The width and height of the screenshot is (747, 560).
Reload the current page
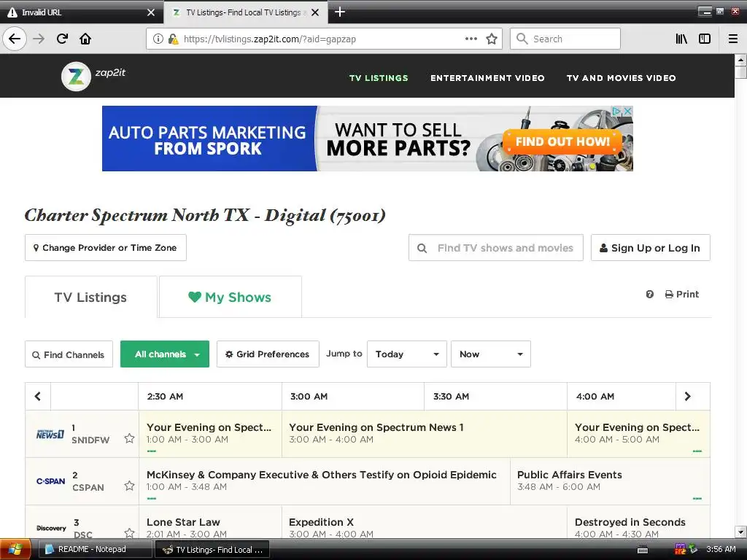coord(62,39)
